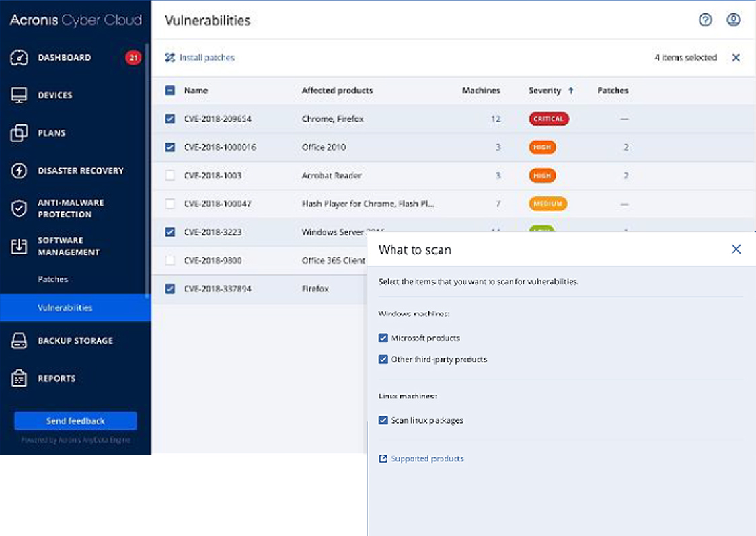
Task: Uncheck the CVE-2018-1000016 row checkbox
Action: [x=169, y=147]
